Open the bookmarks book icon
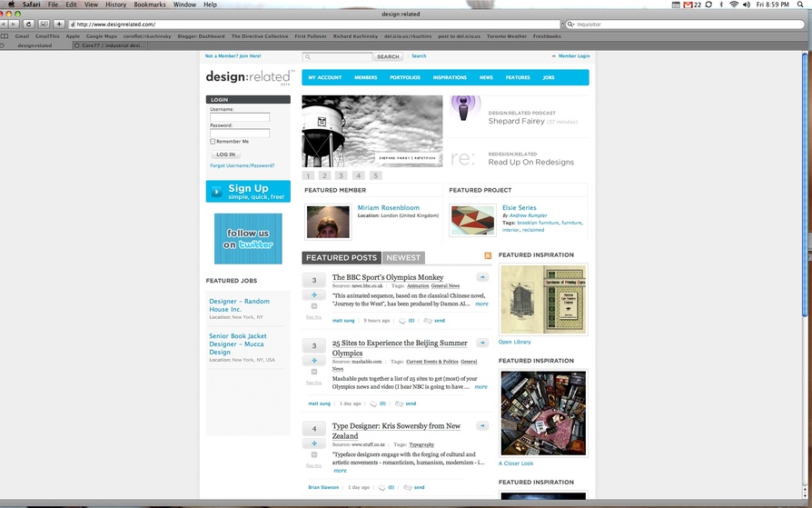The image size is (812, 508). click(x=5, y=36)
